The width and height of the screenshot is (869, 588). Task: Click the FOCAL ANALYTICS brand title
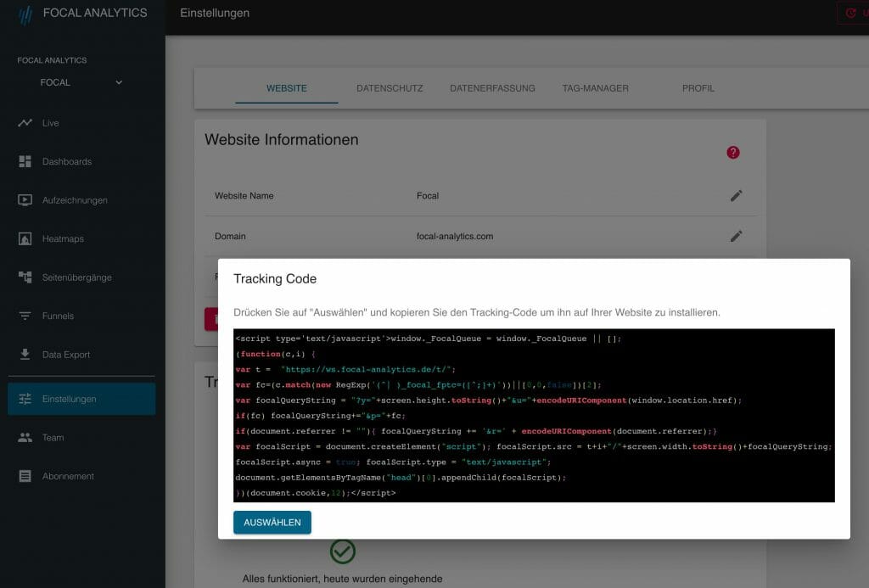tap(95, 13)
